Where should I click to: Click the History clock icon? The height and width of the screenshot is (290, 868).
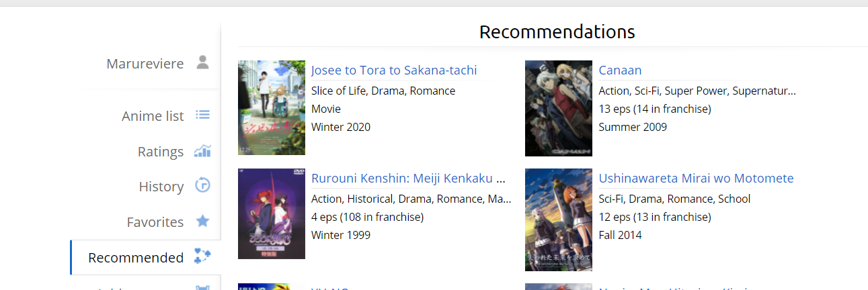pos(202,186)
